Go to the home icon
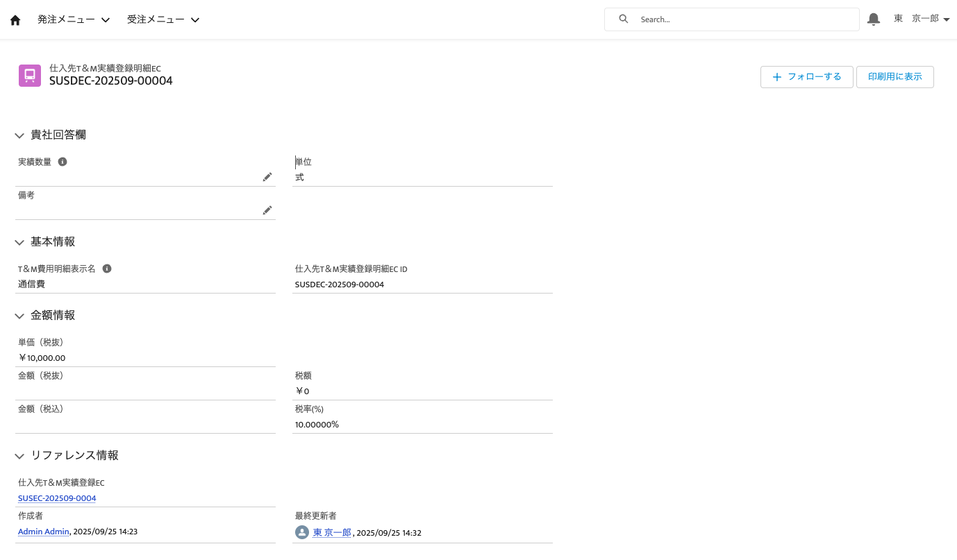Viewport: 957px width, 560px height. pyautogui.click(x=15, y=20)
